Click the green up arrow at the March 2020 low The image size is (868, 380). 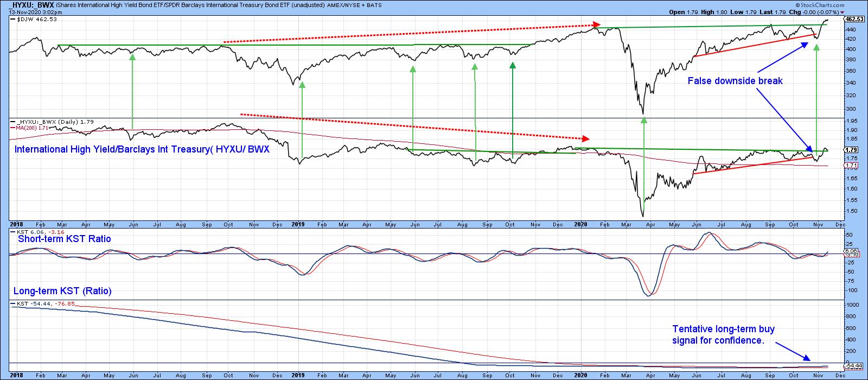(x=643, y=121)
